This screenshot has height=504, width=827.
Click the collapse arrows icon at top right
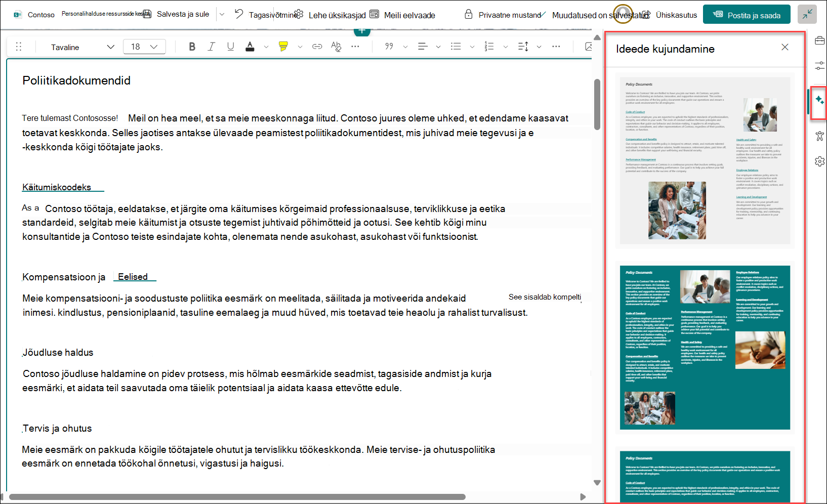(807, 14)
